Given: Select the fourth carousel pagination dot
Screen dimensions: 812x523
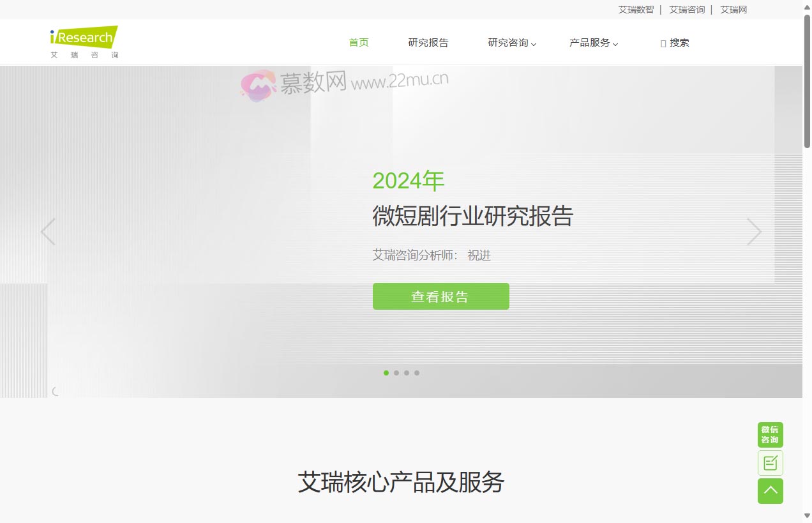Looking at the screenshot, I should (417, 373).
